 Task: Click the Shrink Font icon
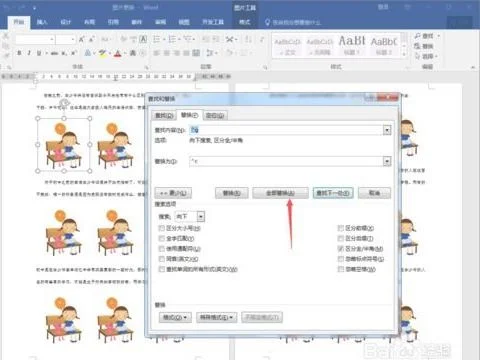92,39
